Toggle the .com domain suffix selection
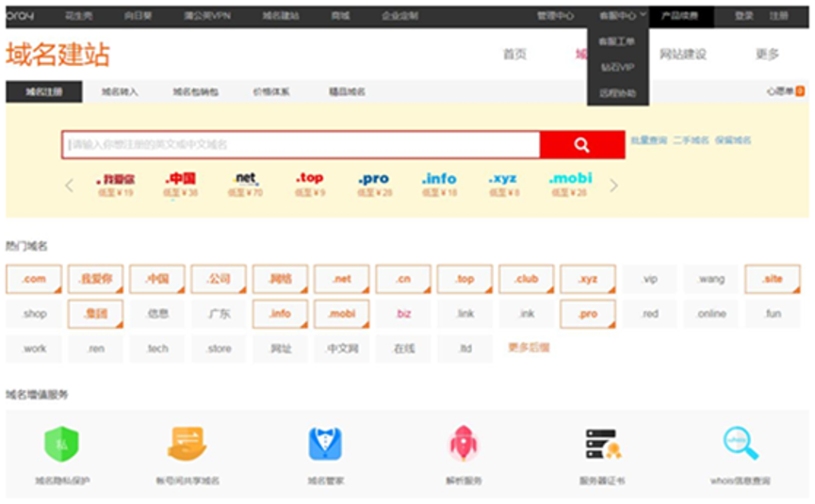Screen dimensions: 815x504 coord(34,279)
